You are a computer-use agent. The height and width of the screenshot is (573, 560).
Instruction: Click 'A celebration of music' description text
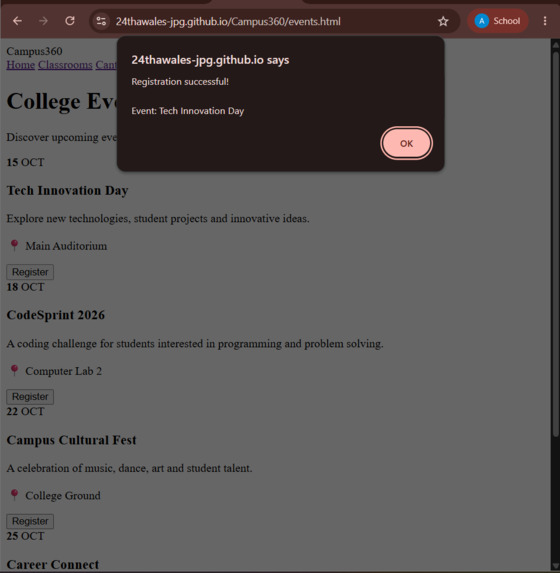pos(129,468)
